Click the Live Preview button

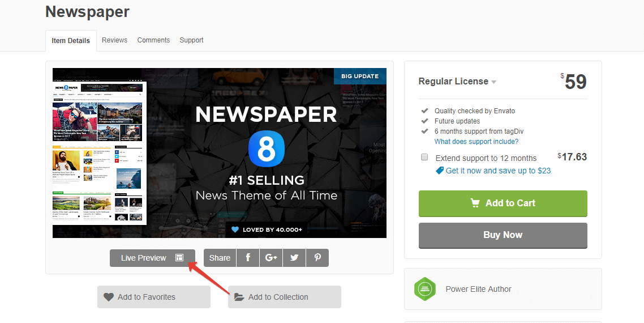click(152, 258)
